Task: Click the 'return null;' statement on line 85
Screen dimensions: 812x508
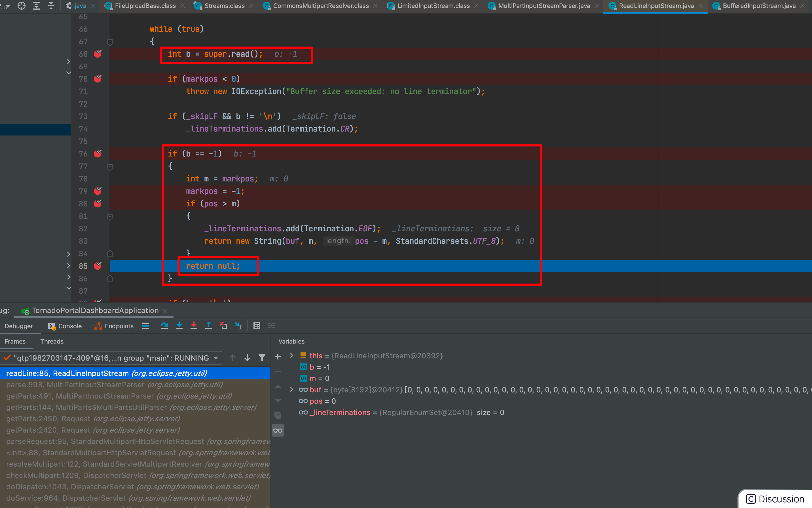Action: click(213, 266)
